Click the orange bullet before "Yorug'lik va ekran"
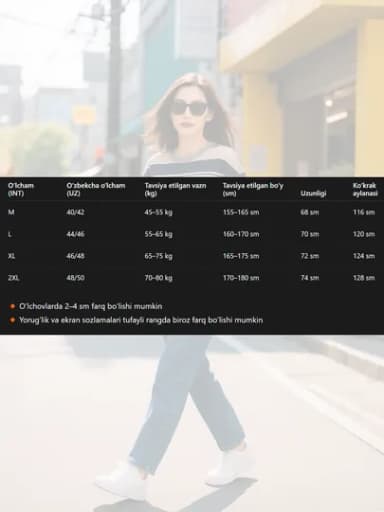This screenshot has width=384, height=512. click(12, 320)
